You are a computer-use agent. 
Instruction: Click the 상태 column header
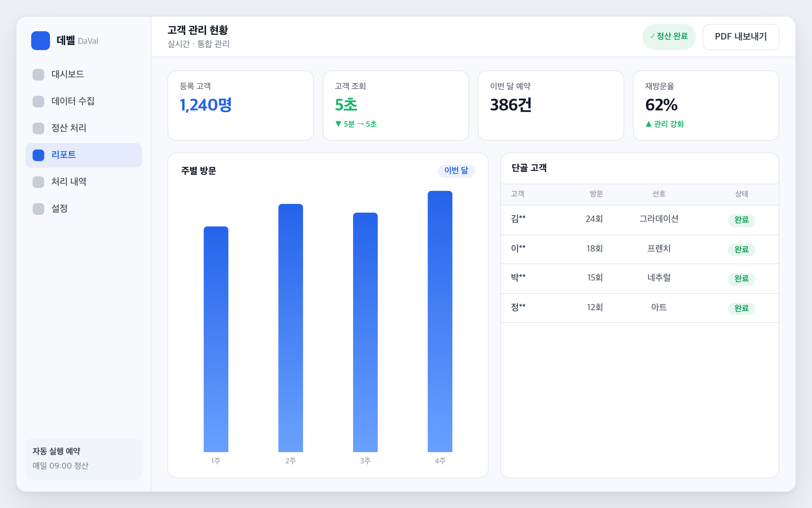pos(741,194)
